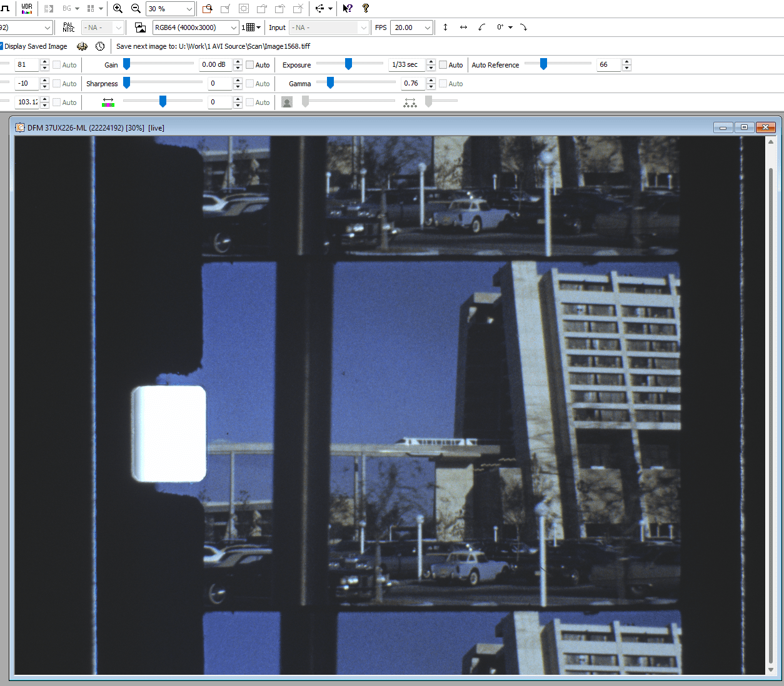784x686 pixels.
Task: Toggle Display Saved Image checkbox
Action: (2, 46)
